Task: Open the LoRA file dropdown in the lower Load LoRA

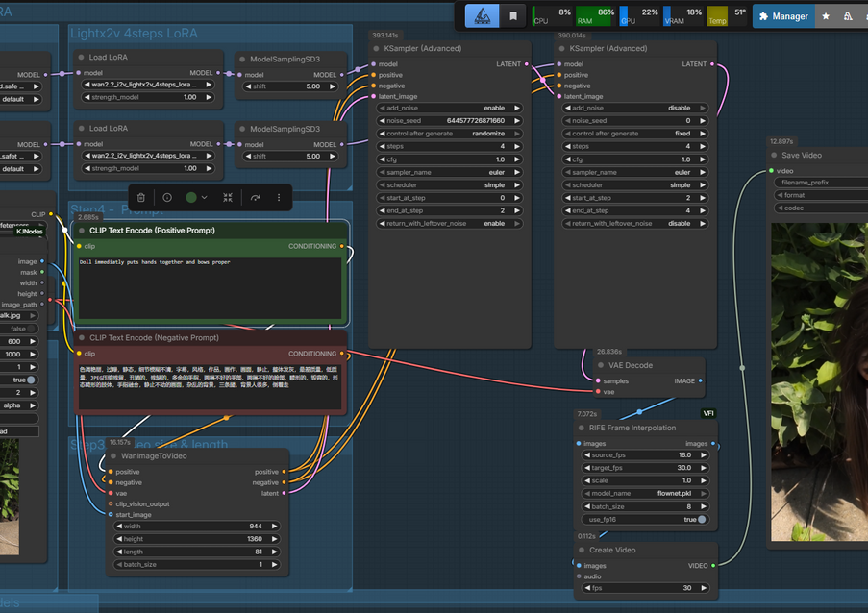Action: (x=148, y=156)
